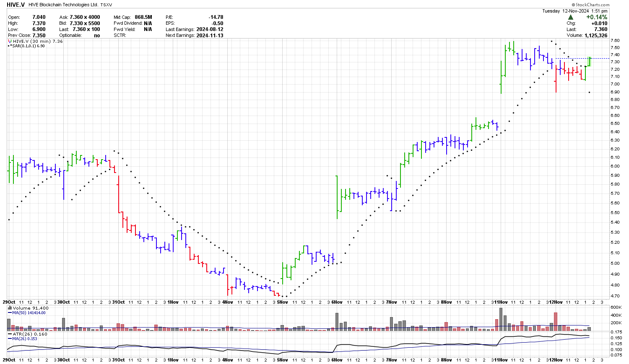Screen dimensions: 629x364
Task: Click the 600K volume axis label
Action: point(616,307)
